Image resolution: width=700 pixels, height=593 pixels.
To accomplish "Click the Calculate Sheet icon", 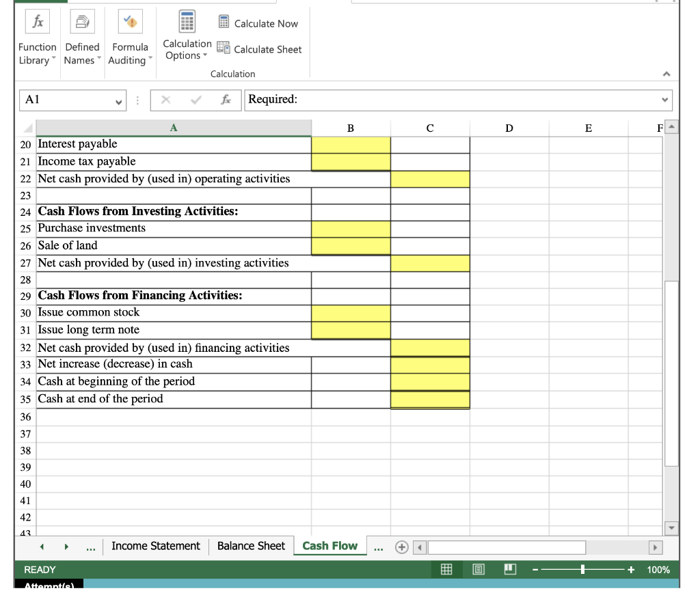I will pyautogui.click(x=224, y=49).
